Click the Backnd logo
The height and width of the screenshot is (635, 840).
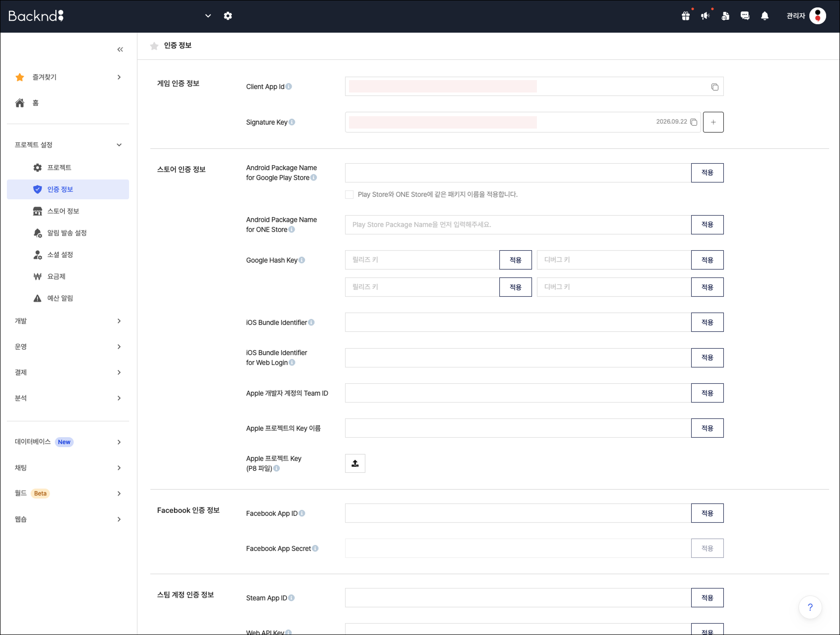click(x=36, y=16)
